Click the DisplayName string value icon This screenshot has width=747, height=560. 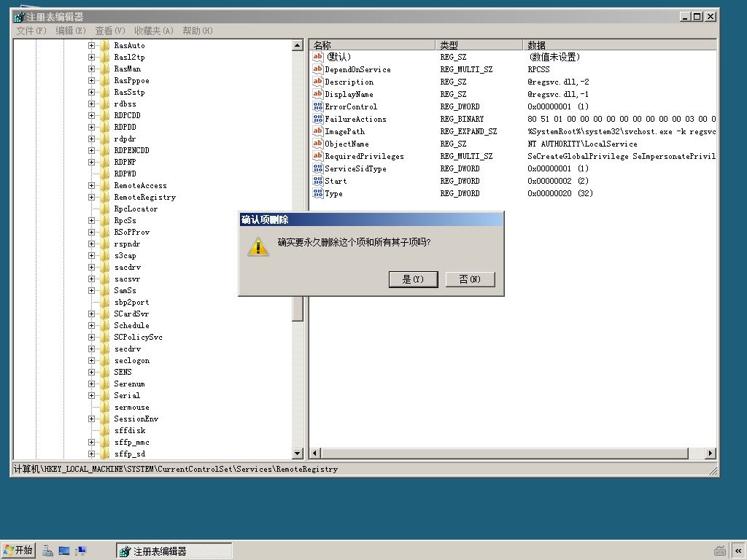(x=318, y=94)
